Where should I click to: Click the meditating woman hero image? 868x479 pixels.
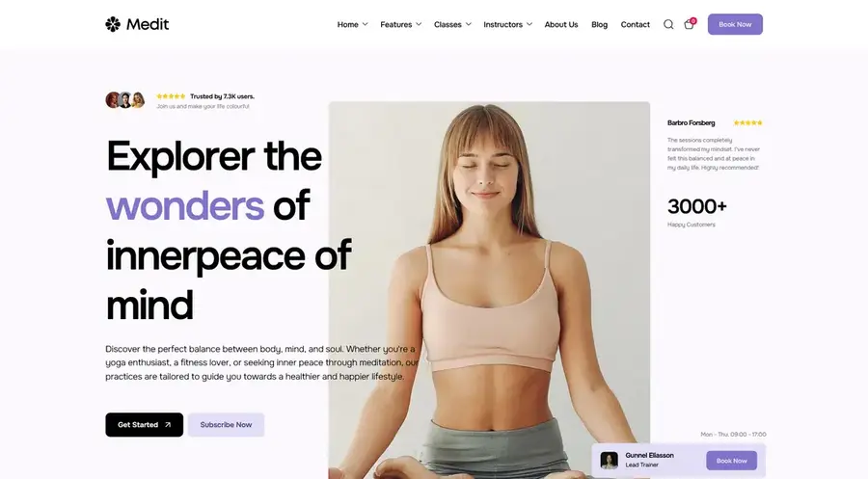pyautogui.click(x=489, y=290)
